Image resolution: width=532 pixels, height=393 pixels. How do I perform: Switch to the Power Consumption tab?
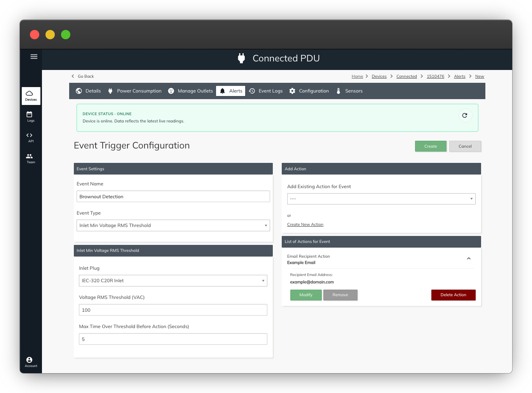134,91
